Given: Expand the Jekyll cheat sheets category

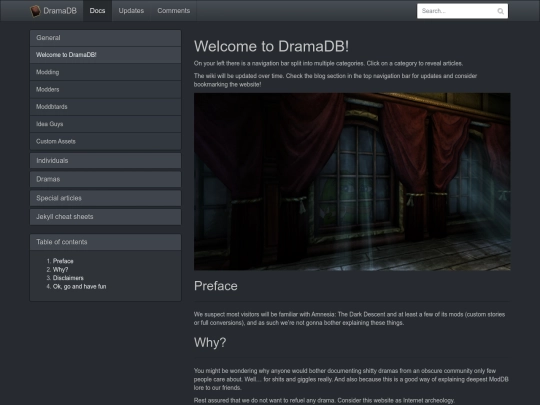Looking at the screenshot, I should (x=105, y=217).
